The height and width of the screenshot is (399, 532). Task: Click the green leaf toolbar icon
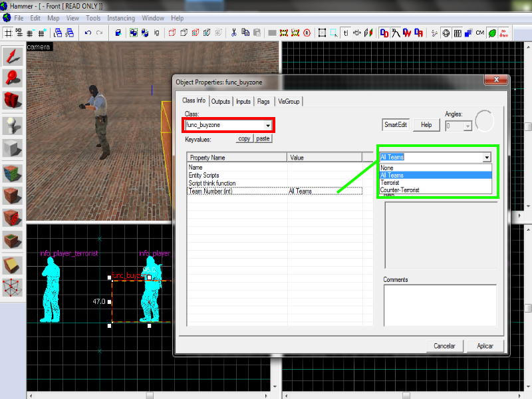click(x=492, y=33)
